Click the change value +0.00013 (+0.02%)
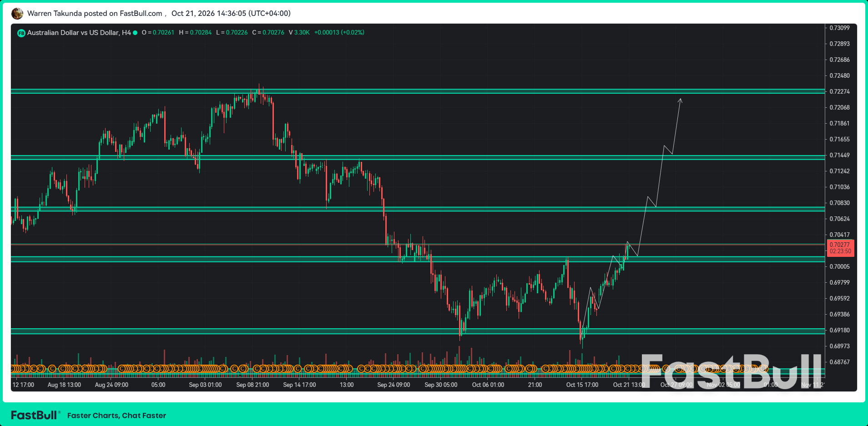Image resolution: width=868 pixels, height=426 pixels. [x=339, y=33]
